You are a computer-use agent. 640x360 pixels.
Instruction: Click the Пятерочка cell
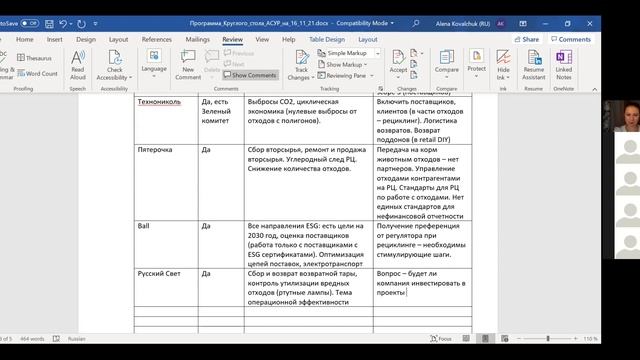click(166, 182)
